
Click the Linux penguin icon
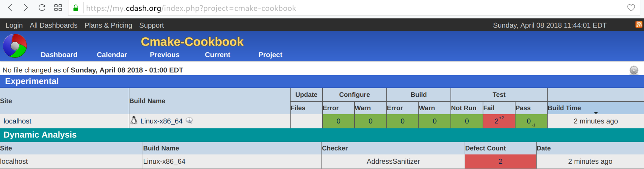[134, 120]
